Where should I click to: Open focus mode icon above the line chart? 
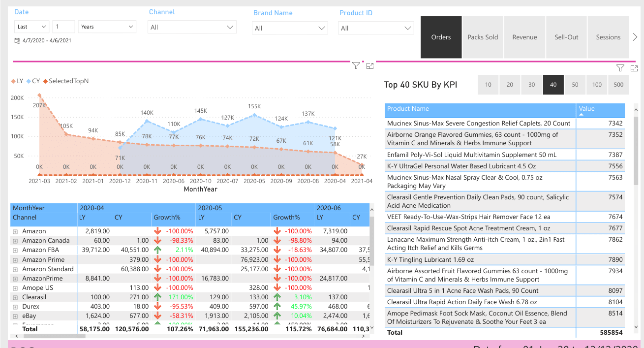pos(370,65)
